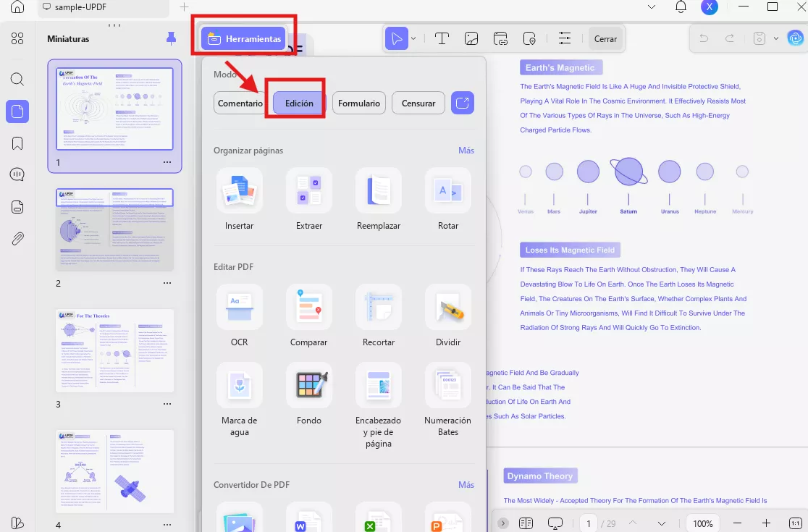Open the options menu for thumbnail 4
The height and width of the screenshot is (532, 808).
click(x=167, y=525)
